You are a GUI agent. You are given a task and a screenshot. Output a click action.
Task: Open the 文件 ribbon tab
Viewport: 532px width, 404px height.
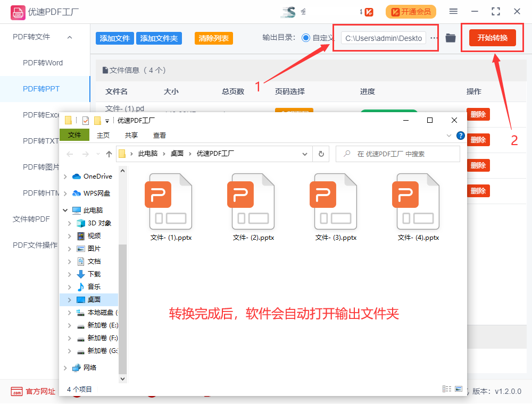click(74, 135)
